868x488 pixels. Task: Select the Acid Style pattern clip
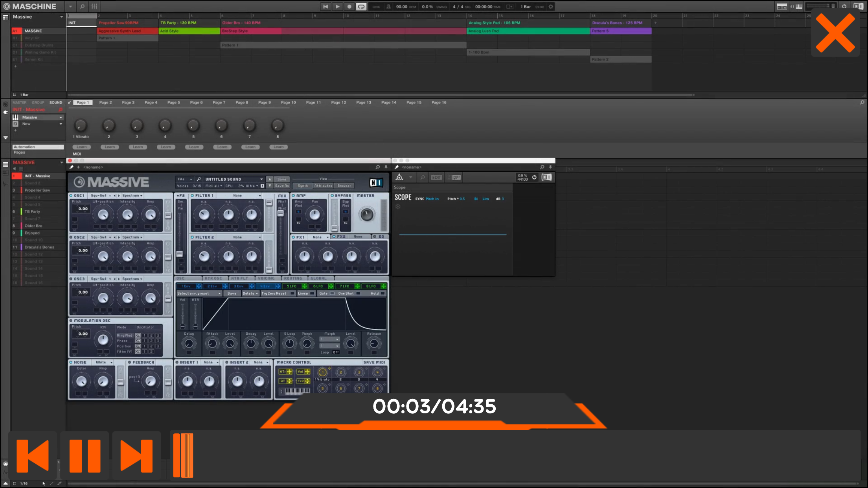pos(189,31)
